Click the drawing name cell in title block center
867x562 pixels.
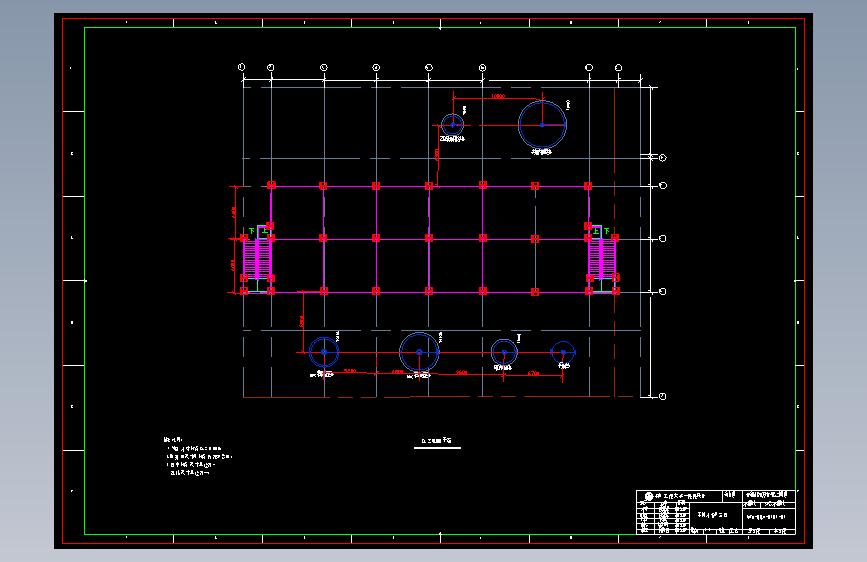click(715, 515)
